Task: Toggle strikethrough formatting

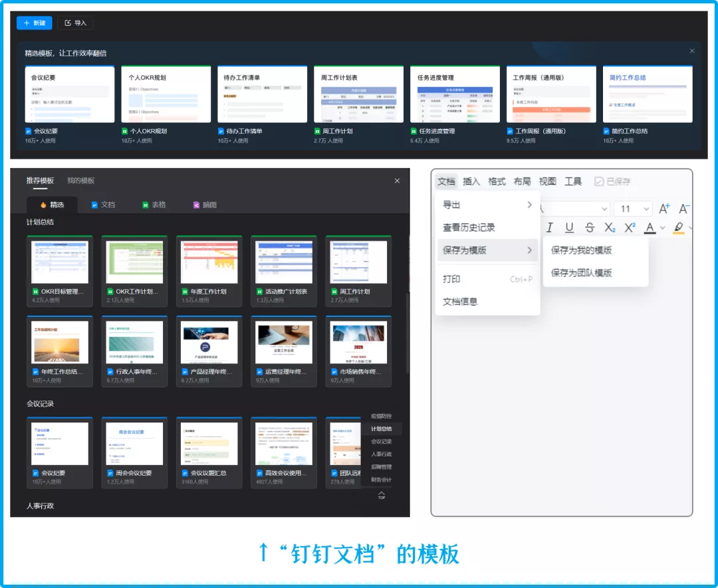Action: (590, 227)
